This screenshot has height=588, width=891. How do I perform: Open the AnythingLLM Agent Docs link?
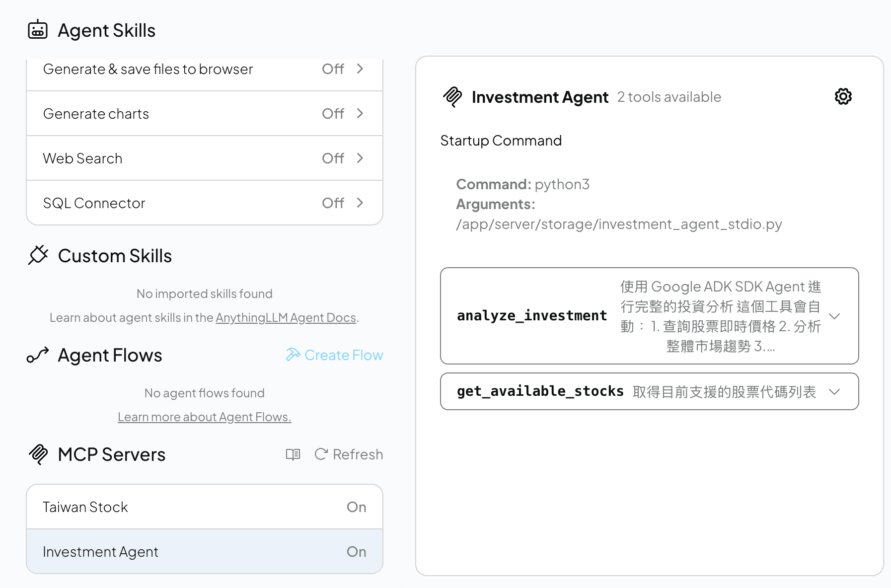tap(286, 317)
